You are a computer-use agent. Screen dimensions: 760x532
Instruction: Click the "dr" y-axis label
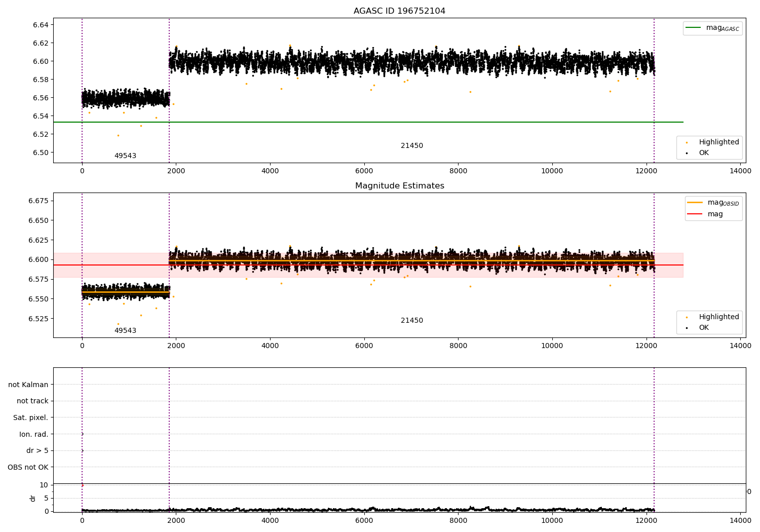tap(33, 498)
